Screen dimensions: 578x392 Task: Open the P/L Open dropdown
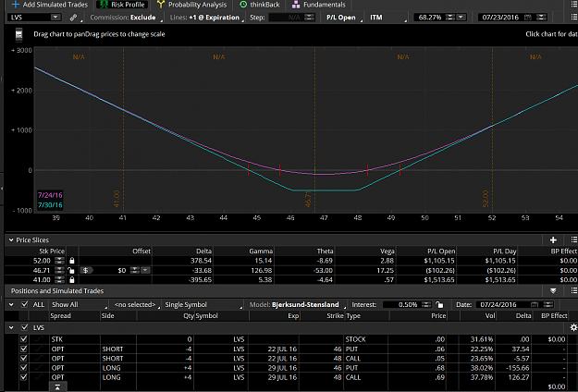343,18
